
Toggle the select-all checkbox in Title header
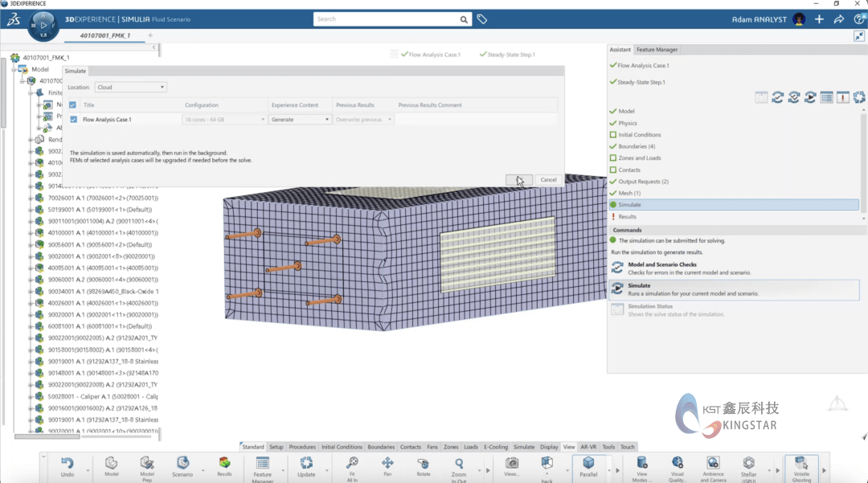pos(73,105)
